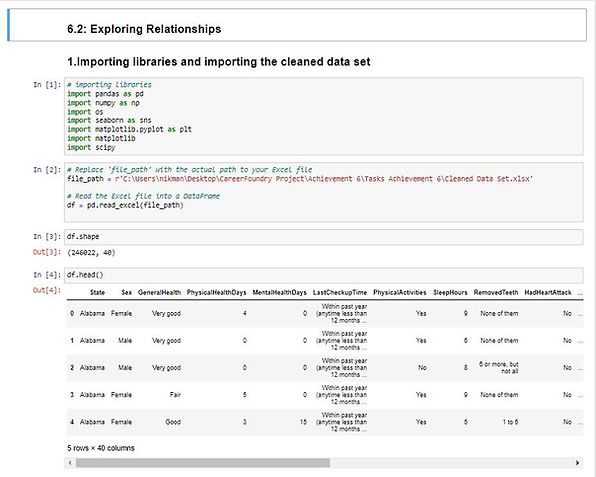Click the file_path code cell In [2]

coord(323,192)
